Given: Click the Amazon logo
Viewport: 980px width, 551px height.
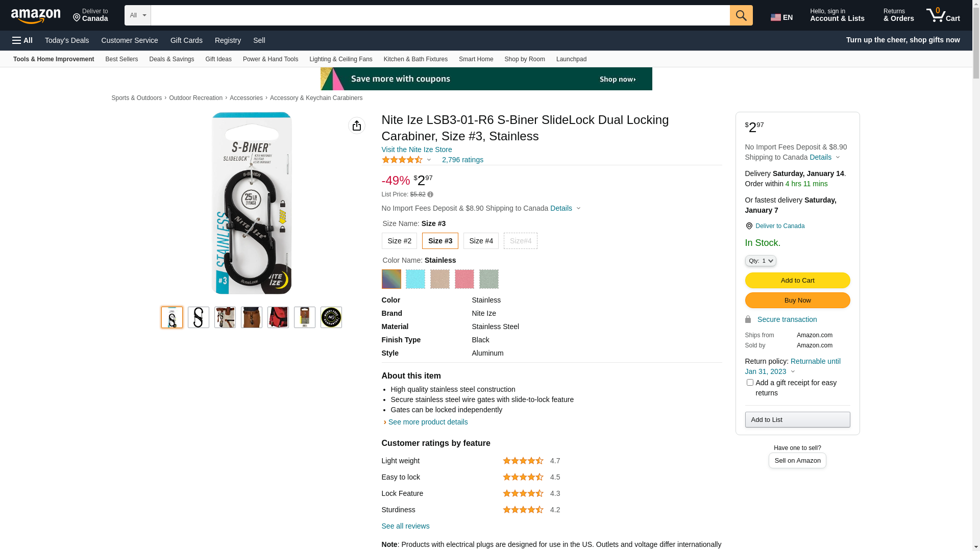Looking at the screenshot, I should 36,16.
